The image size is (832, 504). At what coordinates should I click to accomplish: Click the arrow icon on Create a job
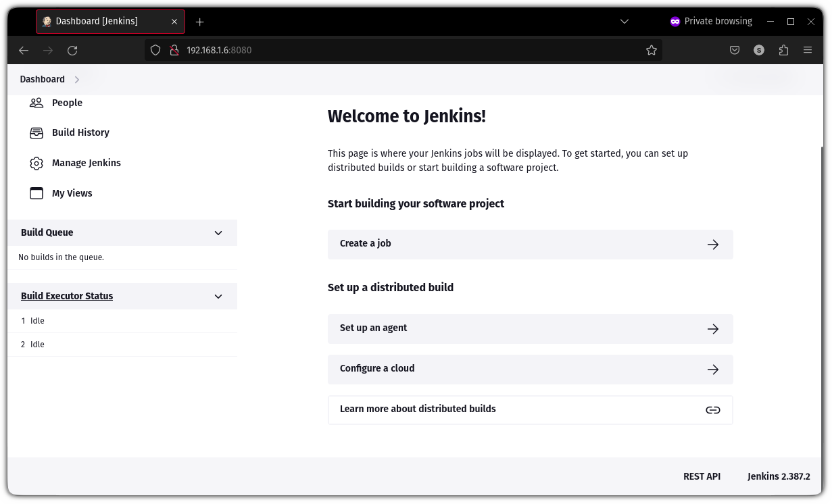click(713, 245)
